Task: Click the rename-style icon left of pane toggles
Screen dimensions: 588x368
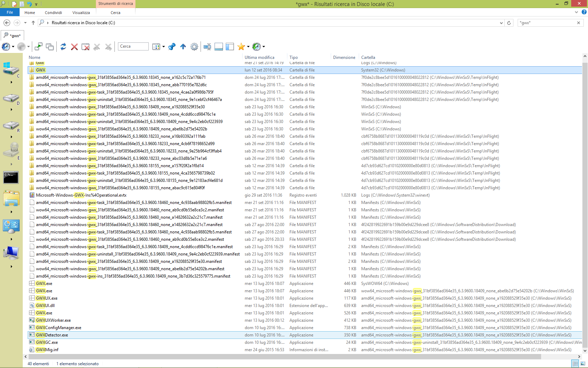Action: coord(207,47)
